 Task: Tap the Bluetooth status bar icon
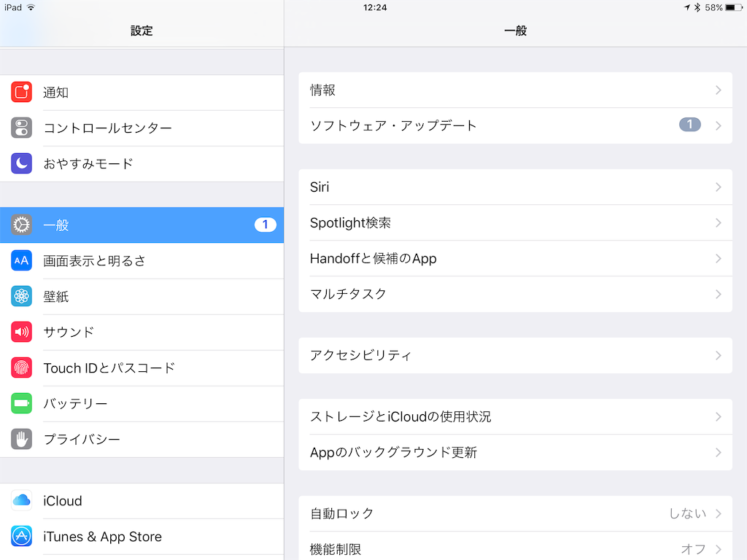[697, 7]
